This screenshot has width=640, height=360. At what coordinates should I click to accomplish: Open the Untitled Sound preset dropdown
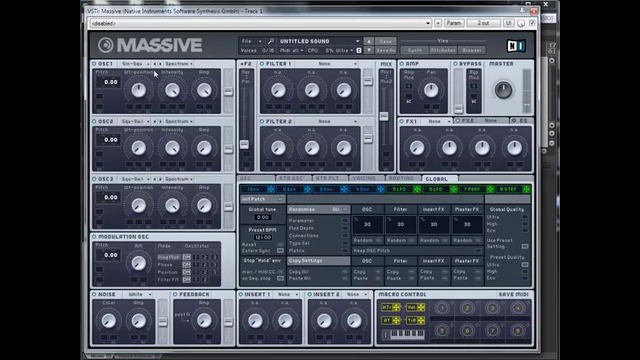[319, 41]
